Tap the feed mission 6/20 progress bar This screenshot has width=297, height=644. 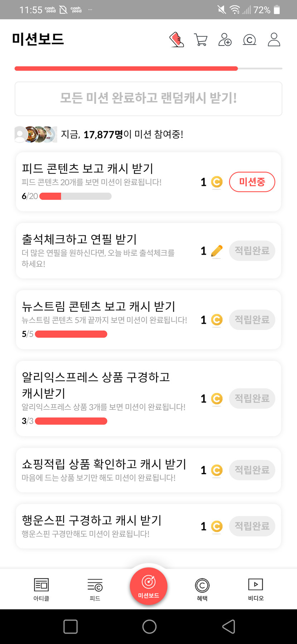point(75,196)
